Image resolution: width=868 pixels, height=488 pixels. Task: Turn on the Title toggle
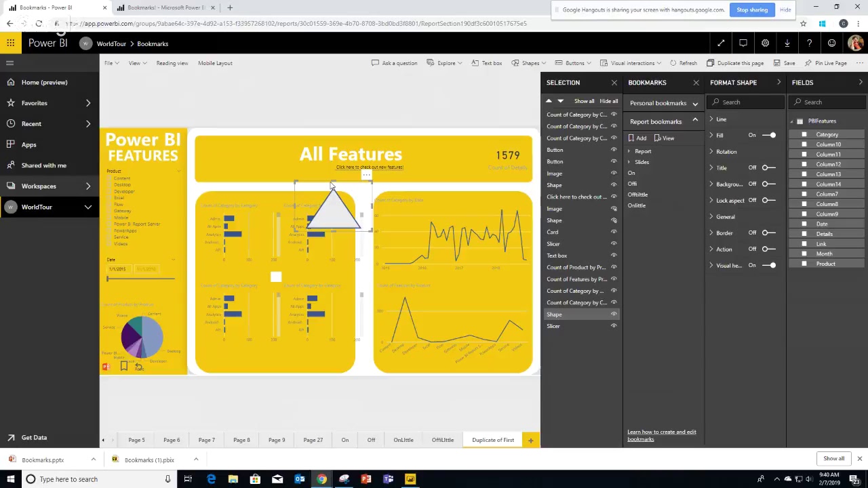click(x=768, y=167)
